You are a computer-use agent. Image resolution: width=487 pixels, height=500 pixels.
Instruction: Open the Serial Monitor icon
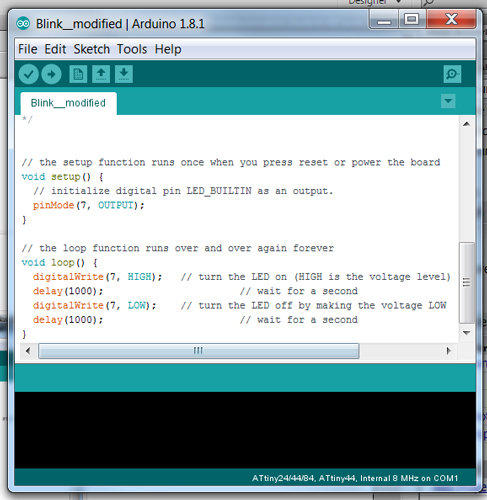point(452,74)
